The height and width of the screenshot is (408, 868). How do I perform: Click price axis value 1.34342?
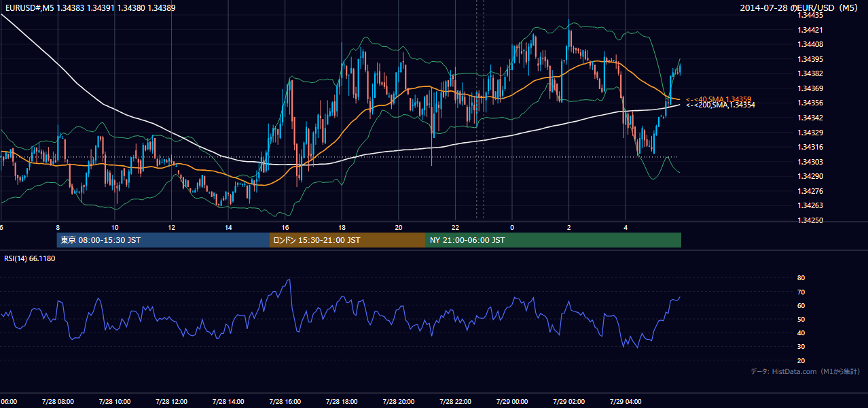pos(811,118)
